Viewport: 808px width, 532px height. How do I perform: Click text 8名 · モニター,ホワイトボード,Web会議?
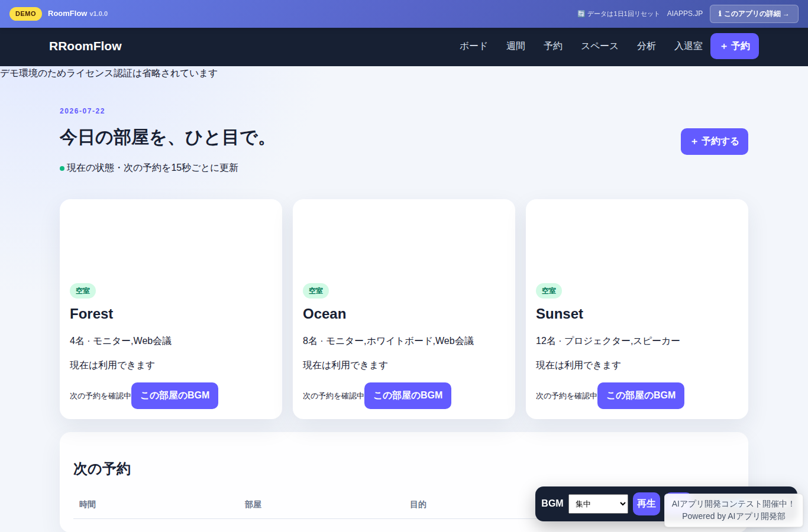click(388, 341)
